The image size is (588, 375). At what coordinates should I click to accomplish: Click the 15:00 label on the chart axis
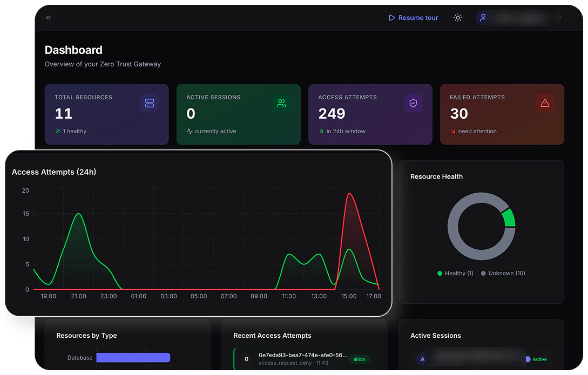[349, 296]
